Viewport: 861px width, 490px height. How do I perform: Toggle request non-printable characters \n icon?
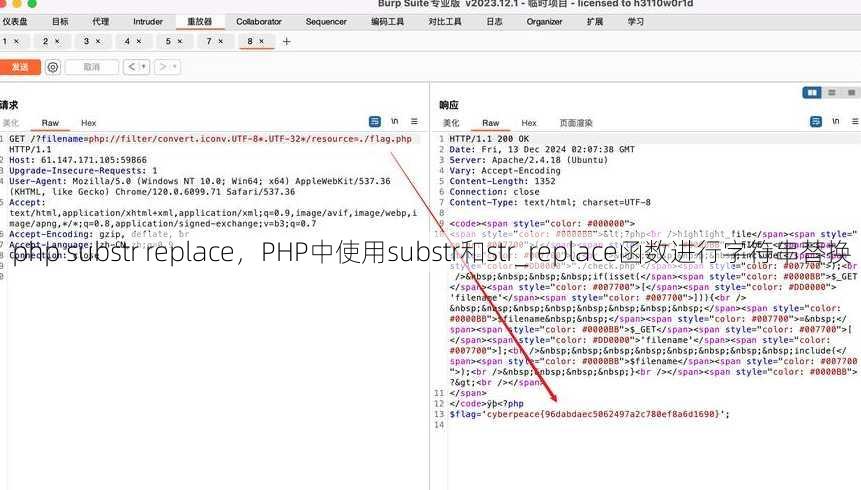click(395, 121)
